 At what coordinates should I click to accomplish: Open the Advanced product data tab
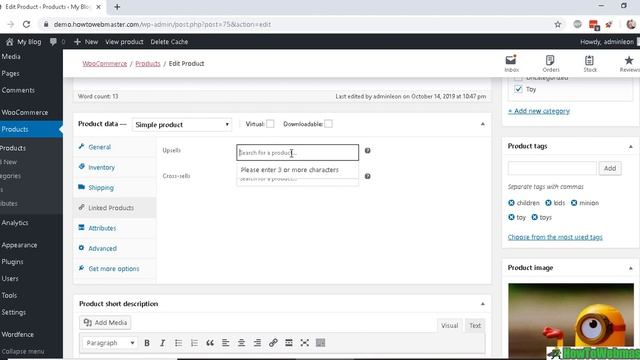click(115, 248)
